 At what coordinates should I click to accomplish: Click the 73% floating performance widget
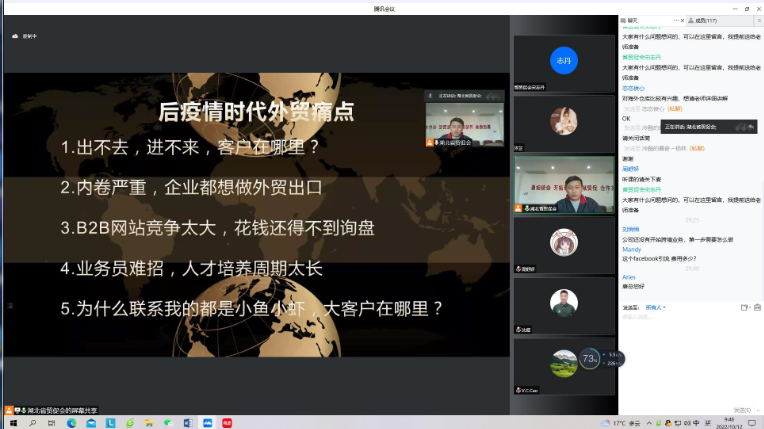click(x=590, y=357)
